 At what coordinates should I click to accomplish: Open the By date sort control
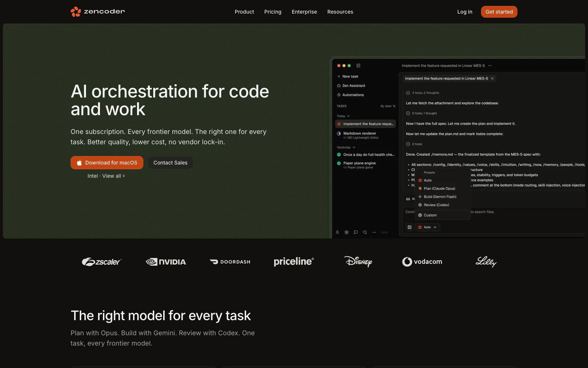tap(388, 106)
